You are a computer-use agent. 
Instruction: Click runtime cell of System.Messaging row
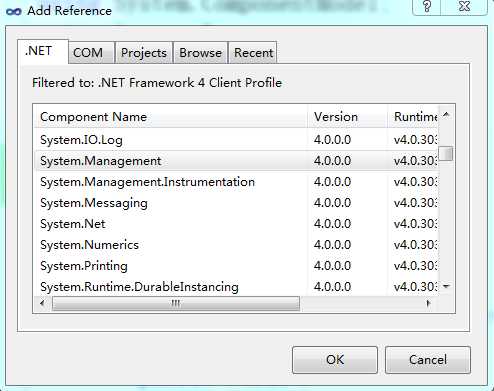[x=415, y=203]
